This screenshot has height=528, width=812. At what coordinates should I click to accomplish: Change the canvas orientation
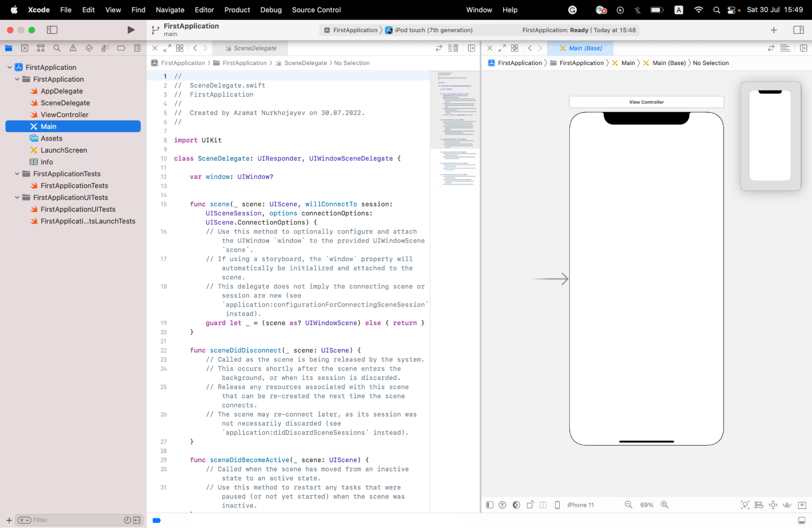(530, 504)
